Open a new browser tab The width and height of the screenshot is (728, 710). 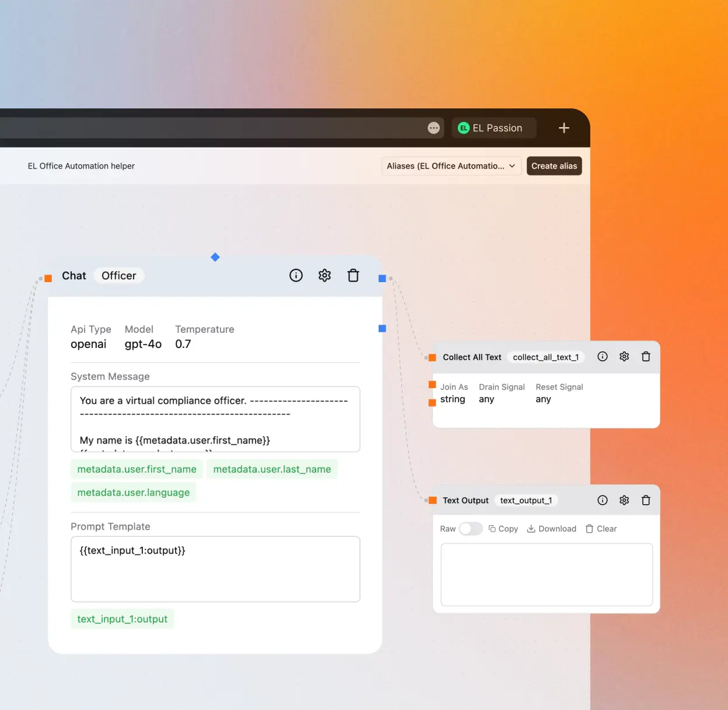point(563,128)
